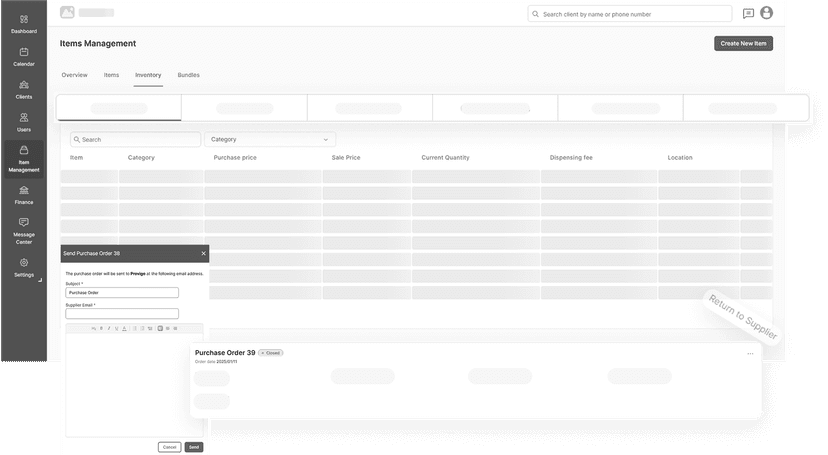
Task: Click the Items Management page heading
Action: (98, 43)
